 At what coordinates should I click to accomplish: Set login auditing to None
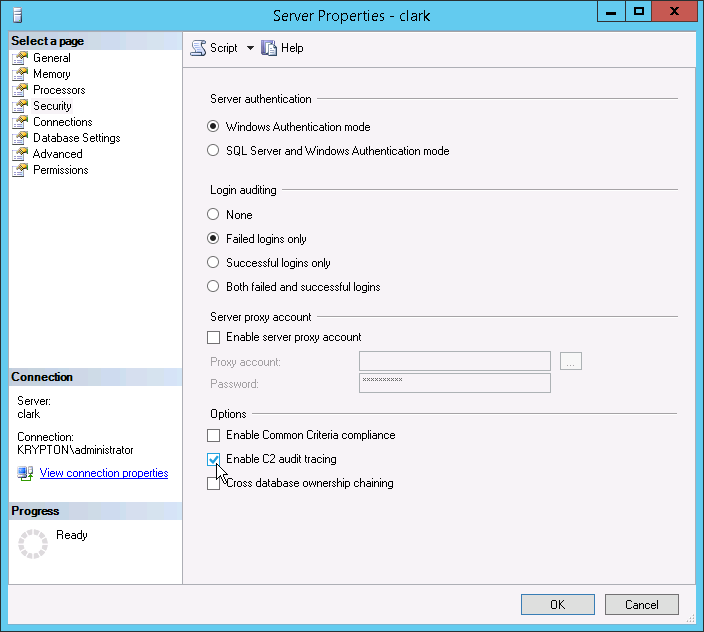click(213, 215)
